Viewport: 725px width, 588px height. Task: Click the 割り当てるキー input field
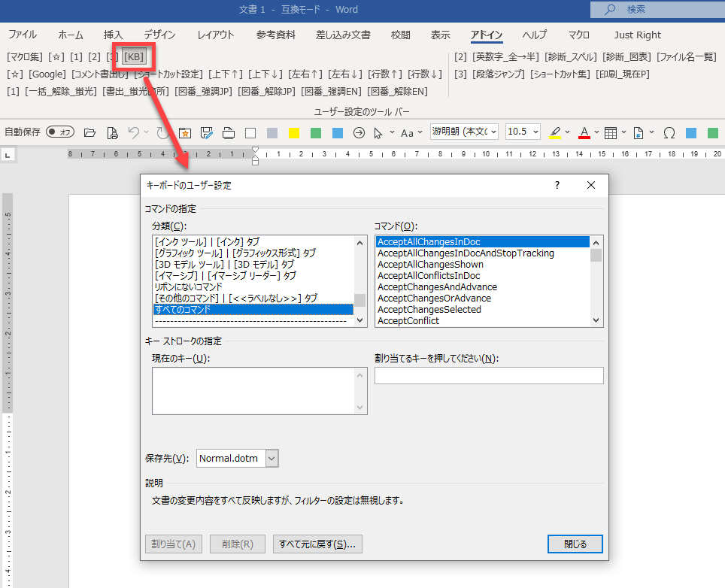(489, 375)
